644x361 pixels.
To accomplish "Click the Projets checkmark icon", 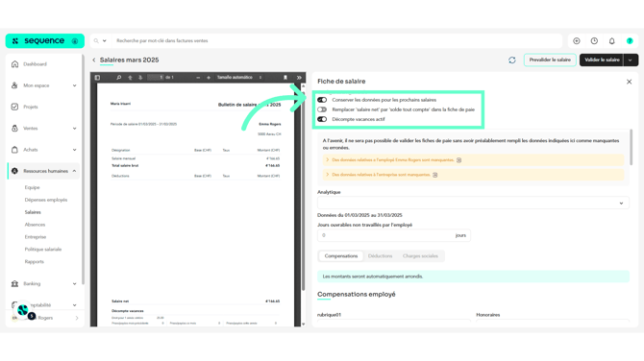I will (x=14, y=107).
